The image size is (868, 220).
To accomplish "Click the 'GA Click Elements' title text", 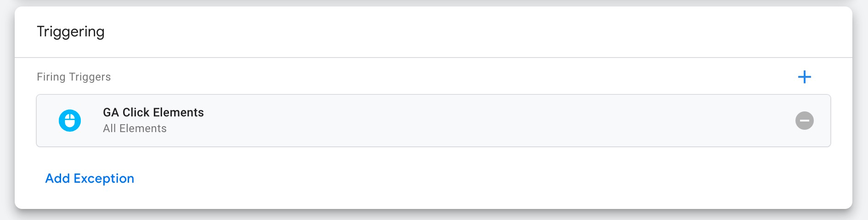I will click(153, 112).
